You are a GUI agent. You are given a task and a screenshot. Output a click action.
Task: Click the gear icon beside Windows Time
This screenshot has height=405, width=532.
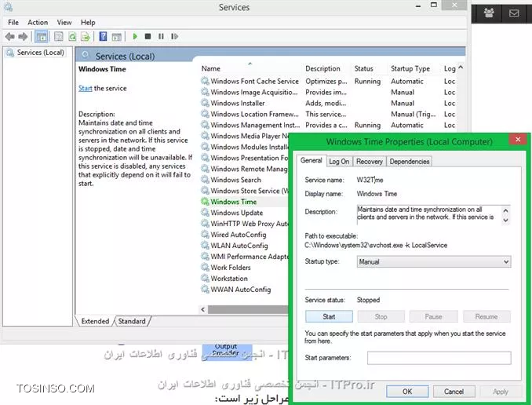tap(205, 202)
